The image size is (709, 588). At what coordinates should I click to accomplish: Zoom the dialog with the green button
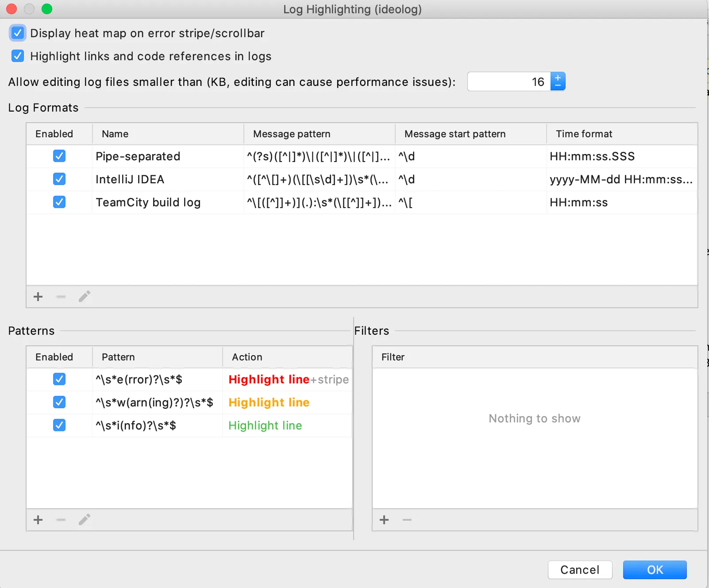(x=47, y=9)
